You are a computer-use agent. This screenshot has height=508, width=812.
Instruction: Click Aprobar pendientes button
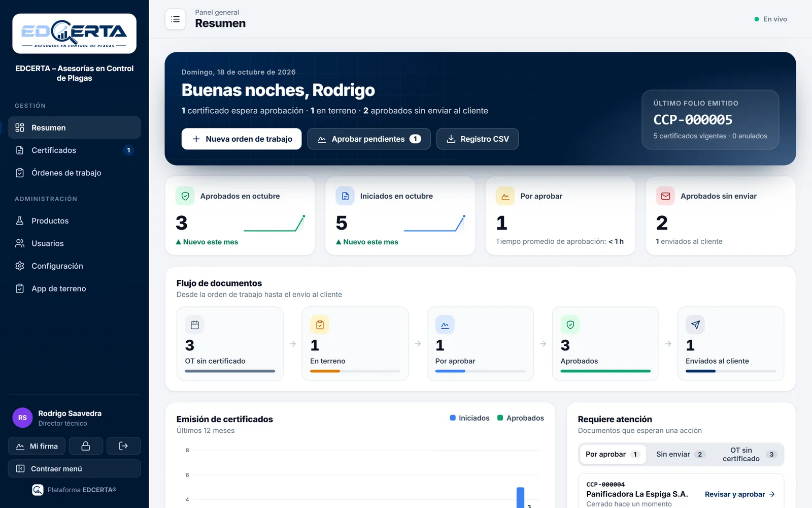pyautogui.click(x=369, y=139)
